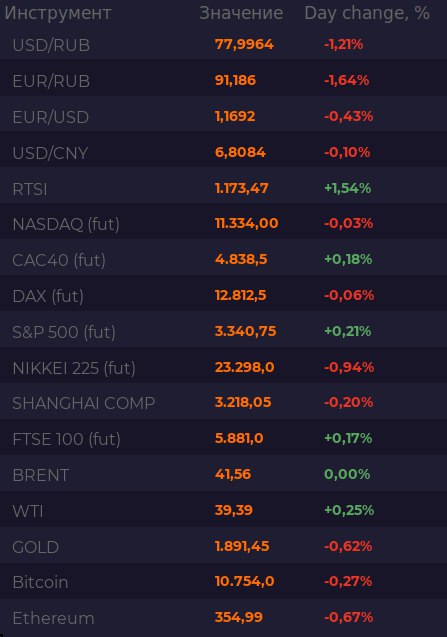Sort by Day change, % header
This screenshot has height=637, width=447.
tap(367, 13)
